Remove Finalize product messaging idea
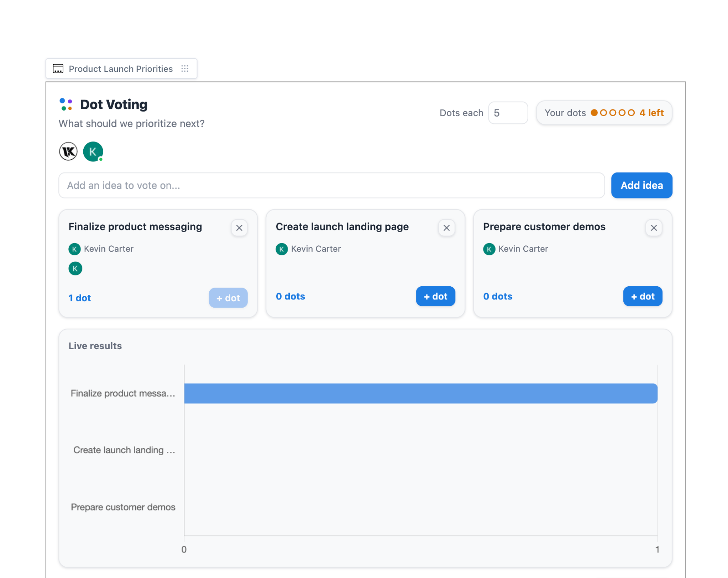 click(x=239, y=228)
